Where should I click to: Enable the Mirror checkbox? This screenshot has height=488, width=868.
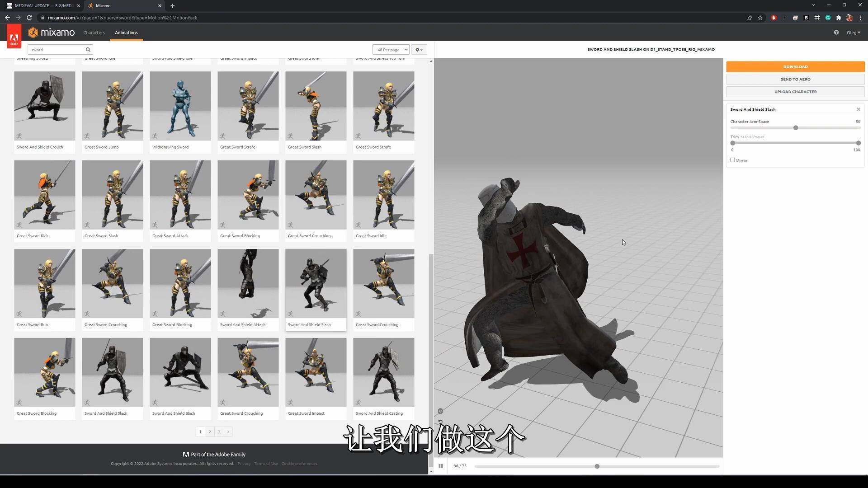click(x=732, y=160)
